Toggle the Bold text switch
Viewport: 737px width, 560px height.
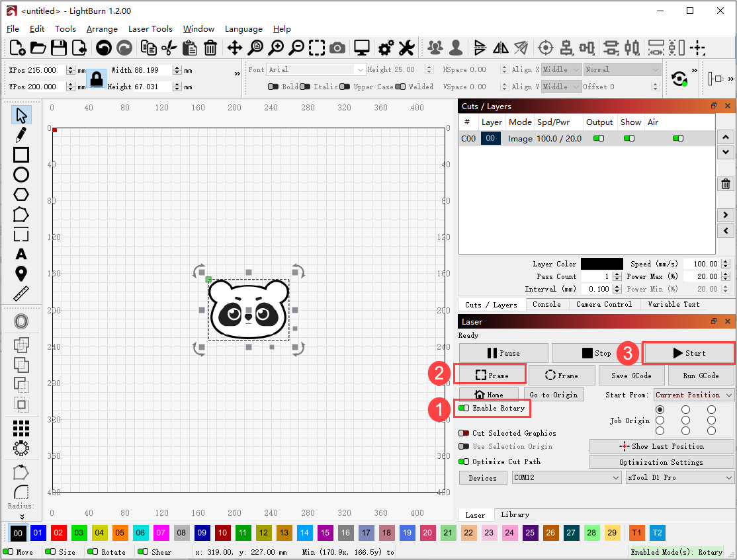point(273,87)
